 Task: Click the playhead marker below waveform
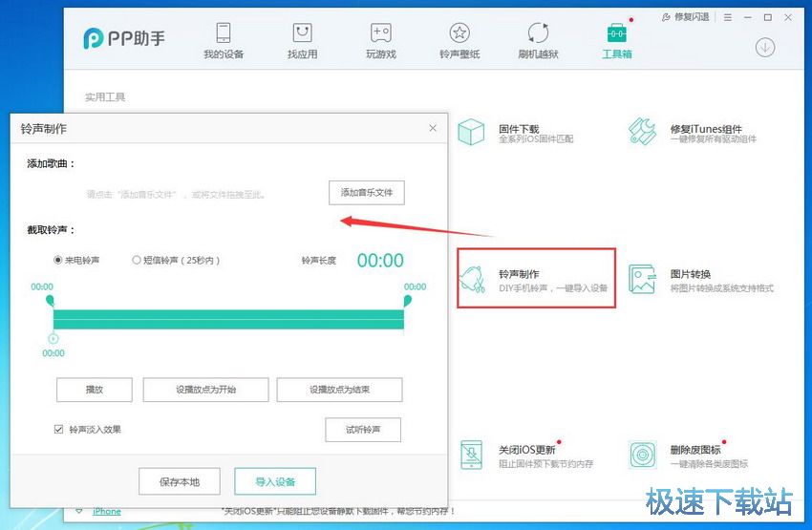53,338
